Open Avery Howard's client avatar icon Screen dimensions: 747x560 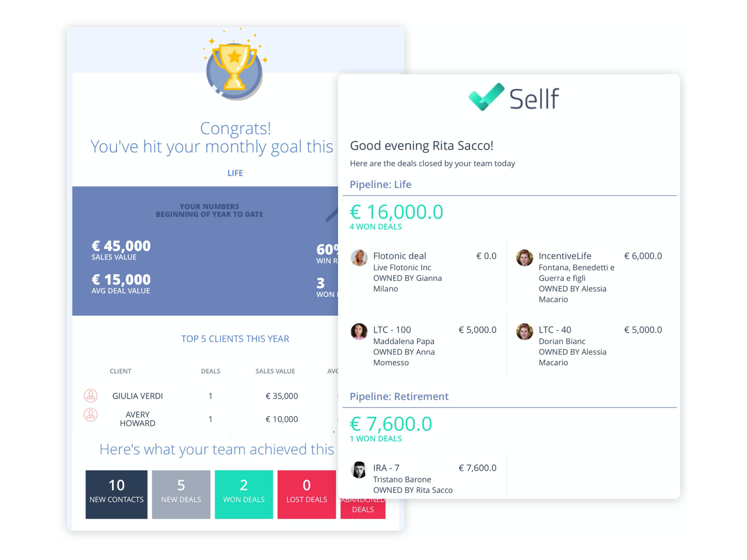click(91, 414)
